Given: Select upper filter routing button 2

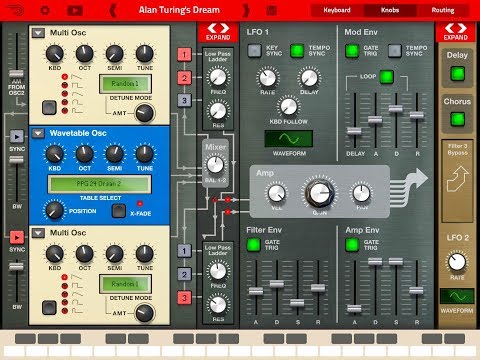Looking at the screenshot, I should click(x=184, y=78).
